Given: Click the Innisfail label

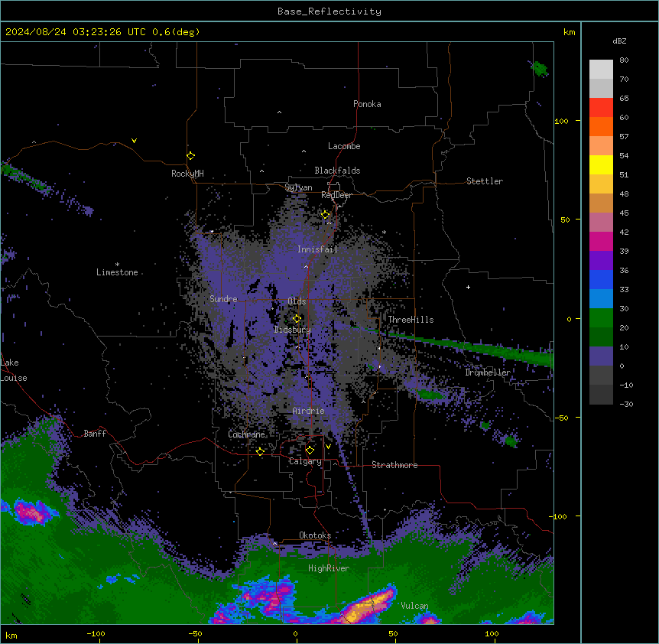Looking at the screenshot, I should 317,249.
